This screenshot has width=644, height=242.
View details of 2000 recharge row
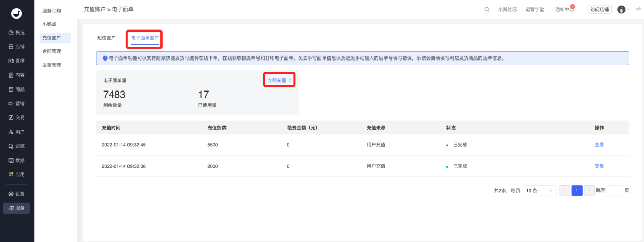[599, 166]
